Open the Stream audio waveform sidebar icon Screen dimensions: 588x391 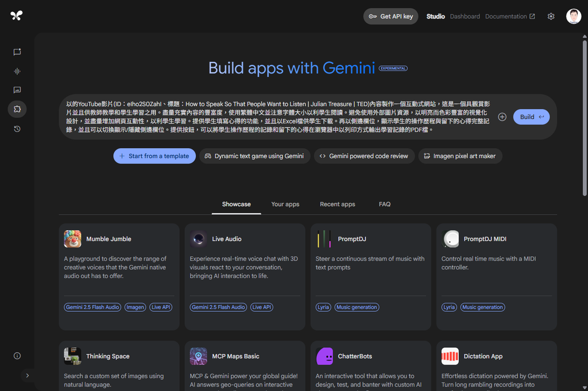tap(17, 71)
